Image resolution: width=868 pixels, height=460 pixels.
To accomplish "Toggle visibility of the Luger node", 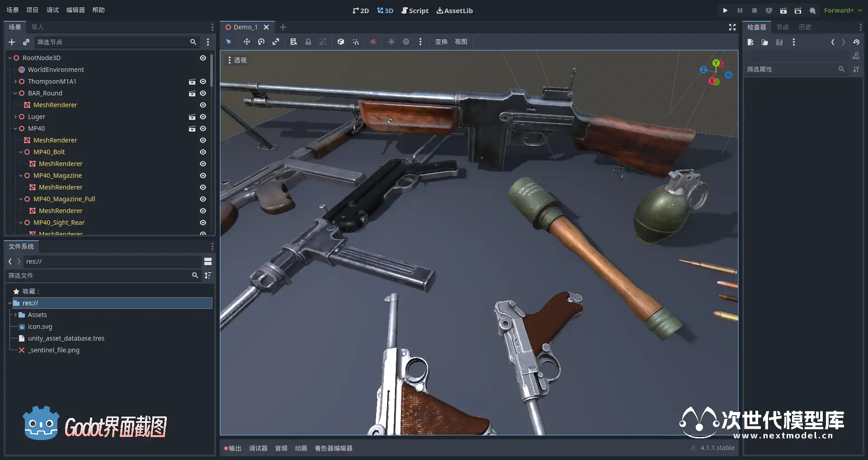I will 203,117.
